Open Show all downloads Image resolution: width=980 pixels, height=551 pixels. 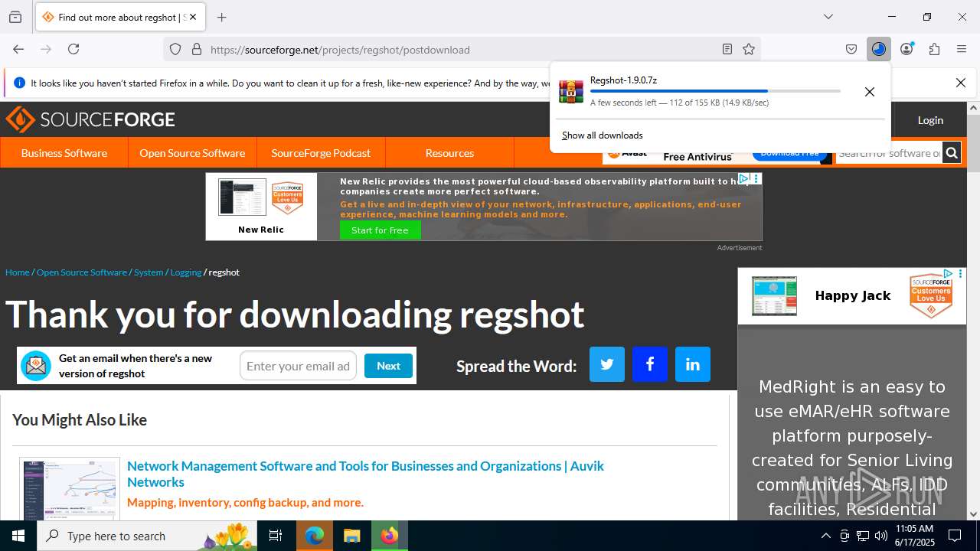tap(603, 135)
